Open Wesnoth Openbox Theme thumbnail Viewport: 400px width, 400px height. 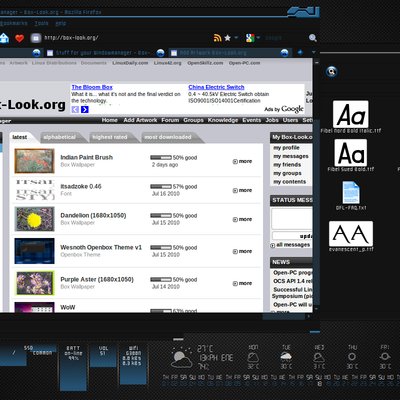[34, 251]
